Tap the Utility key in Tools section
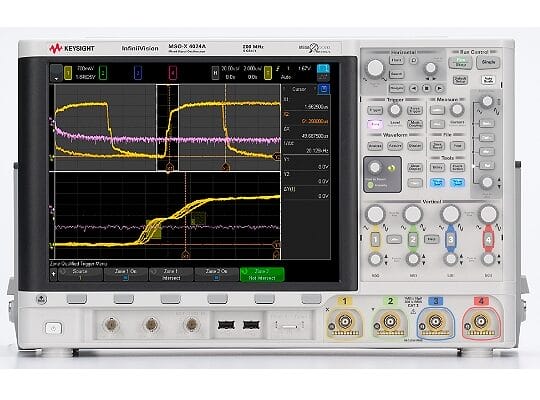 click(437, 168)
